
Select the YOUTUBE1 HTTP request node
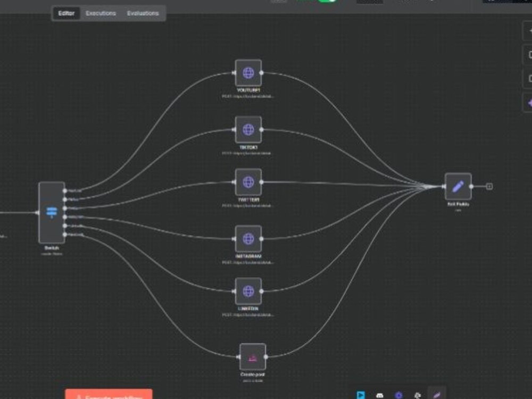click(x=248, y=73)
